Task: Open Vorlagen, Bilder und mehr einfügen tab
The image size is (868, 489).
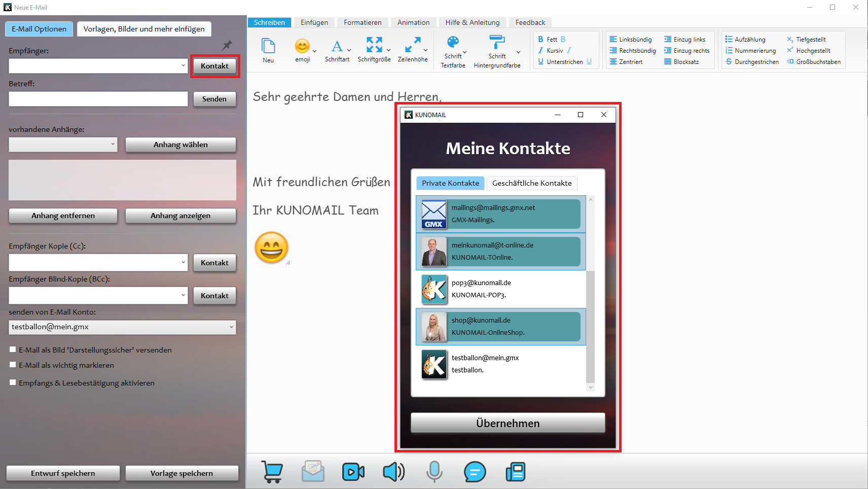Action: coord(144,29)
